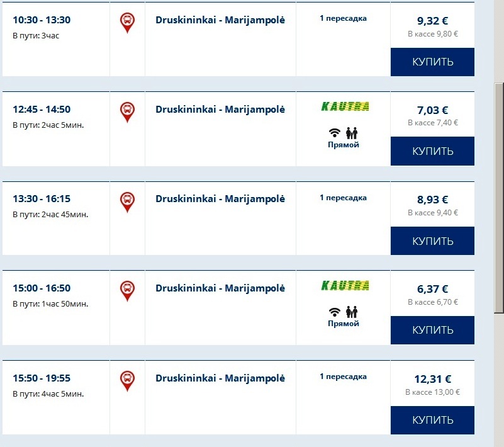Purchase the 8,93 € ticket

coord(432,241)
